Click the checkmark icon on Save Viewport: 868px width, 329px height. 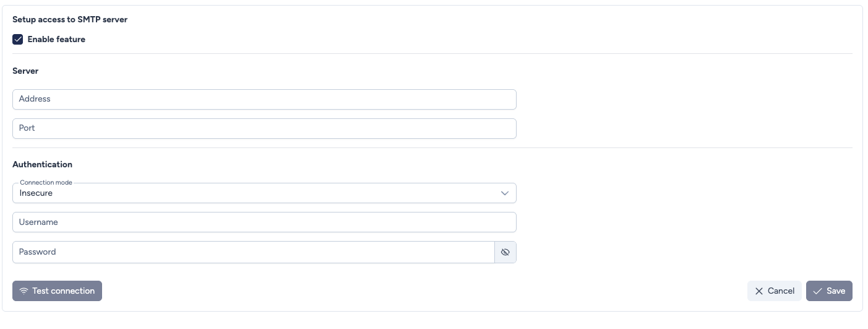pyautogui.click(x=818, y=291)
